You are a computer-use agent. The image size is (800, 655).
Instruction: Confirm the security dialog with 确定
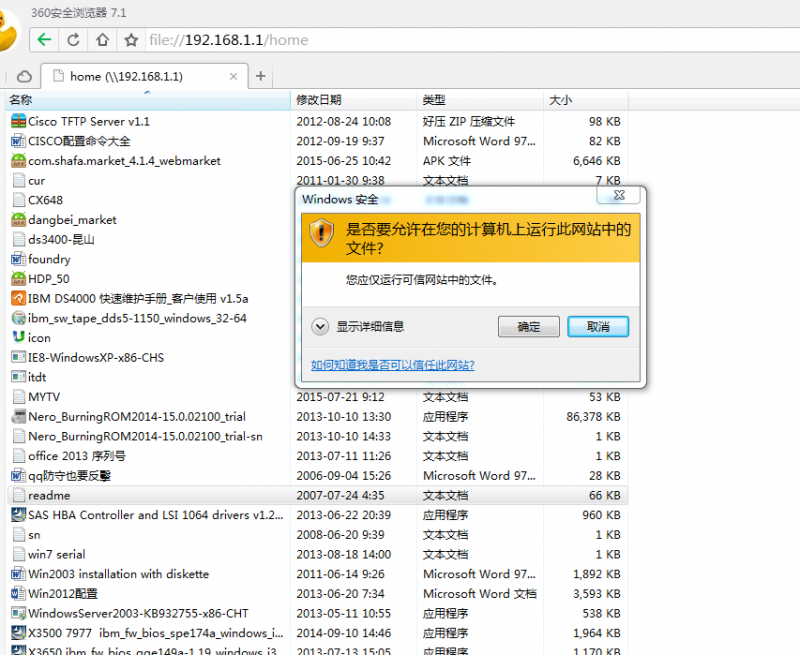pos(529,326)
